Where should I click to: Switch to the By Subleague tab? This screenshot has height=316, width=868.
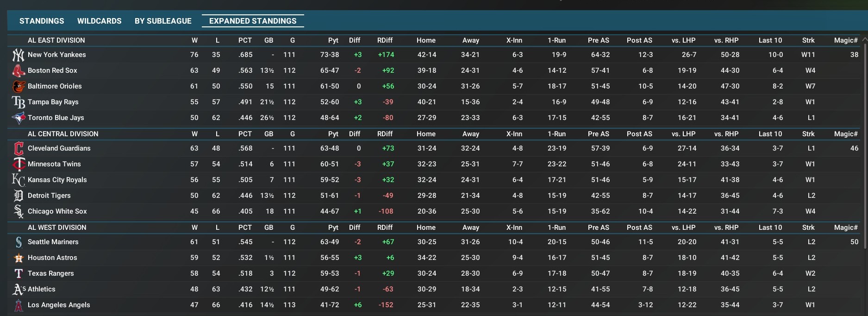click(163, 21)
